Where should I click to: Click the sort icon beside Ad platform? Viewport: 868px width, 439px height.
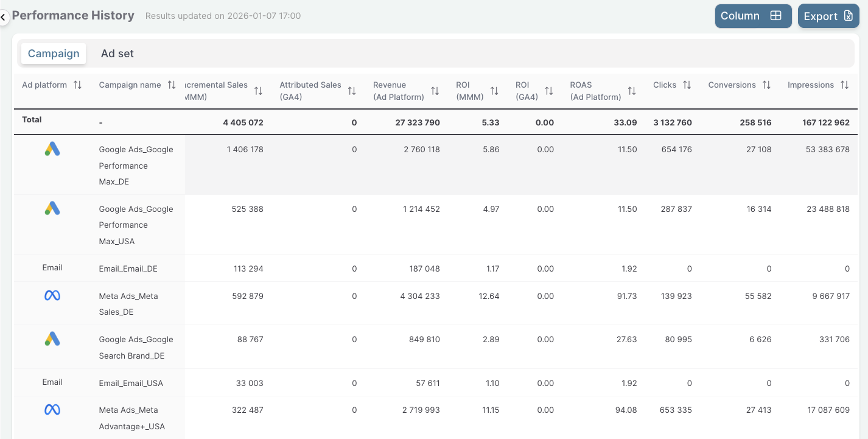coord(77,85)
